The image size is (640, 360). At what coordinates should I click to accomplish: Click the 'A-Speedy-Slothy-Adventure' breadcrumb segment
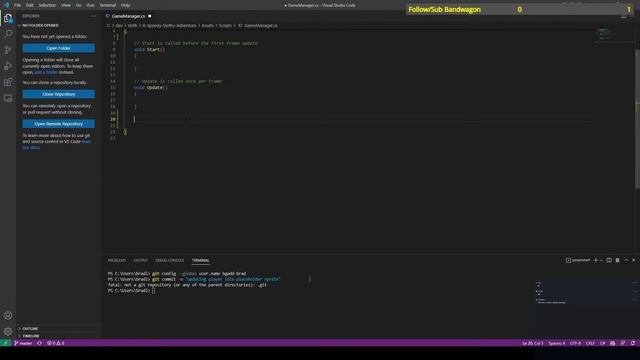pyautogui.click(x=169, y=25)
